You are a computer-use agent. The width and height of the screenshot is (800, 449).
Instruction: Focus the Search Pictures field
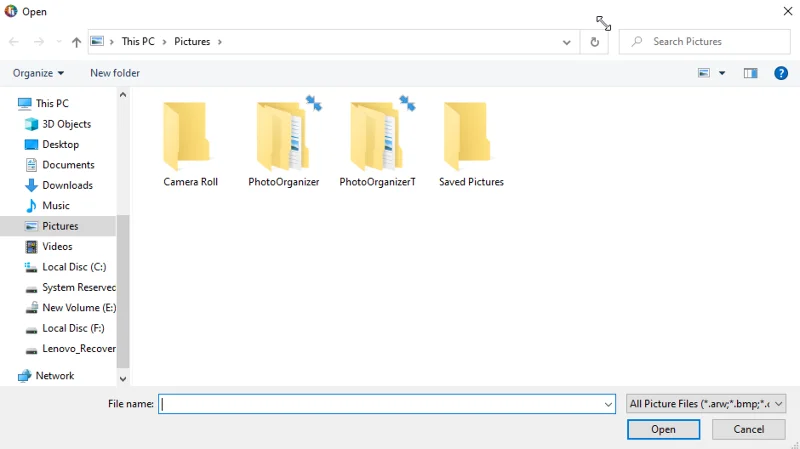(705, 41)
